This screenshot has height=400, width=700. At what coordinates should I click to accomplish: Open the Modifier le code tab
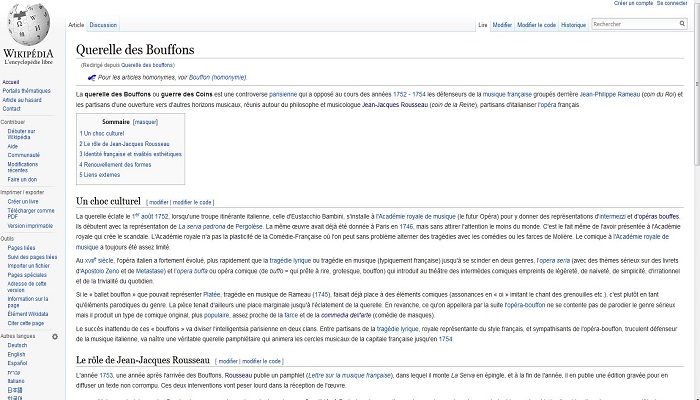point(536,24)
